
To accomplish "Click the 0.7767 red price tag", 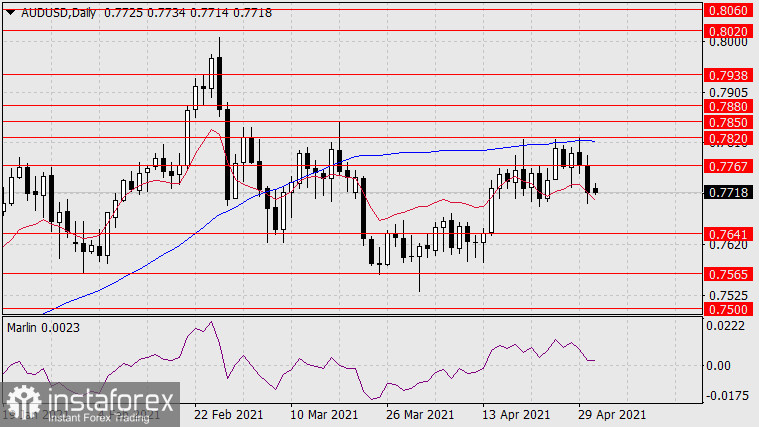I will (728, 166).
